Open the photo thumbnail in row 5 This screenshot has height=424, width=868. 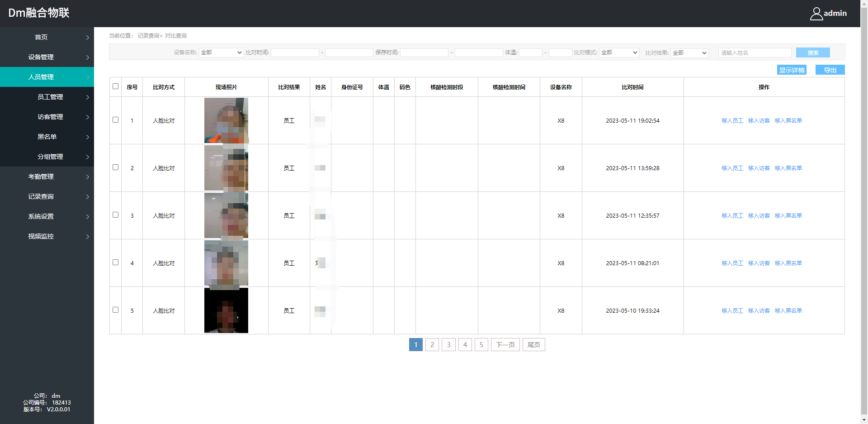pos(226,310)
